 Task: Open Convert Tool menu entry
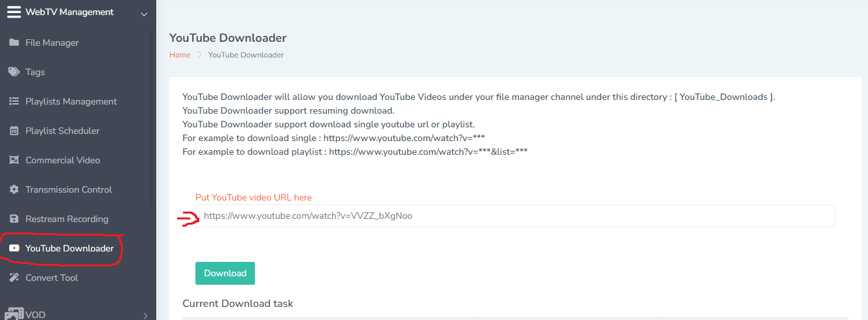pyautogui.click(x=52, y=278)
